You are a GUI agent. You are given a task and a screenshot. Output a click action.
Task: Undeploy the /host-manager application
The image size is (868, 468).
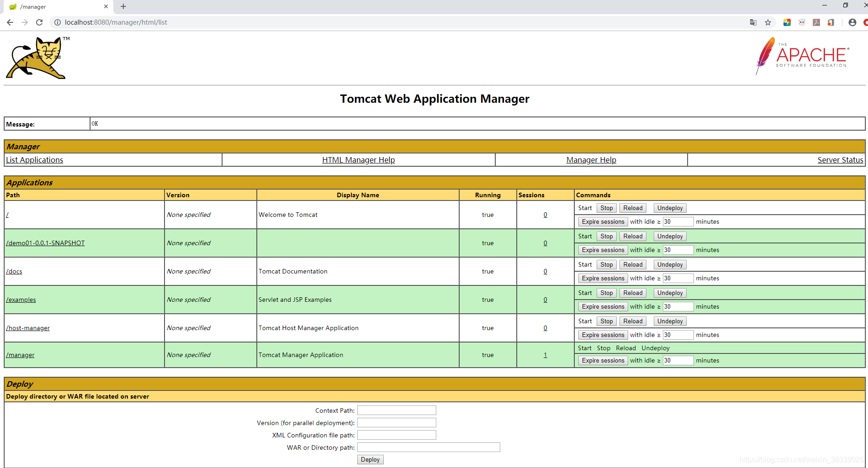pyautogui.click(x=670, y=321)
